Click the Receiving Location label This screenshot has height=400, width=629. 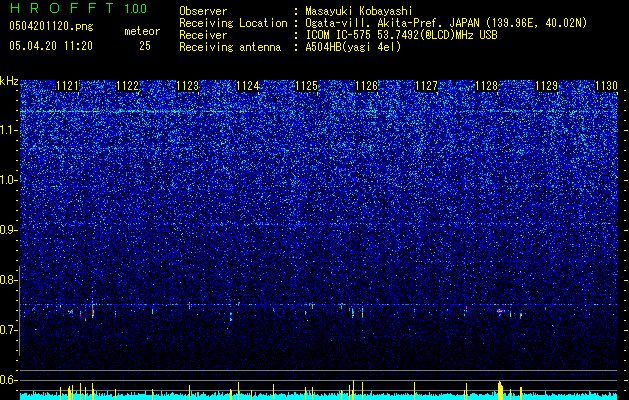233,23
